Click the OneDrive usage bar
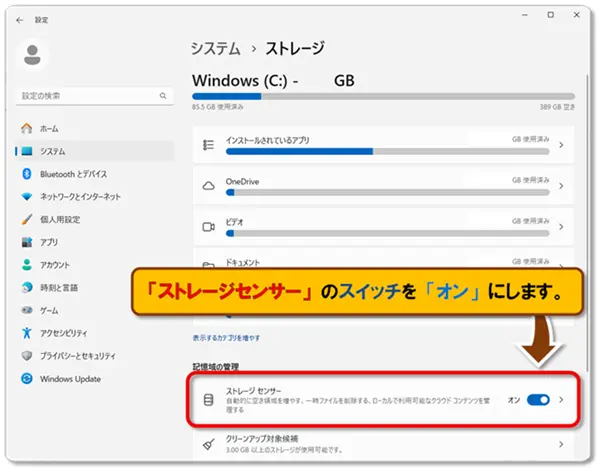The image size is (600, 472). [x=388, y=193]
